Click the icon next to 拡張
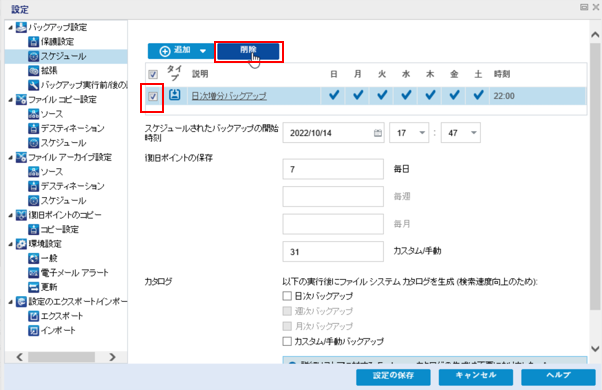 [34, 71]
